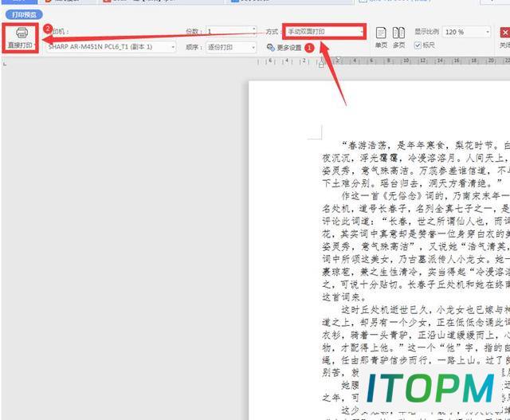This screenshot has width=510, height=420.
Task: Switch to 多页 multi-page view
Action: click(398, 37)
